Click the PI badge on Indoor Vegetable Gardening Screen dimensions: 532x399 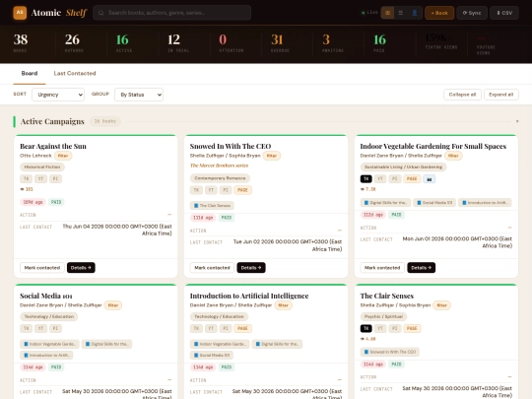click(x=395, y=178)
